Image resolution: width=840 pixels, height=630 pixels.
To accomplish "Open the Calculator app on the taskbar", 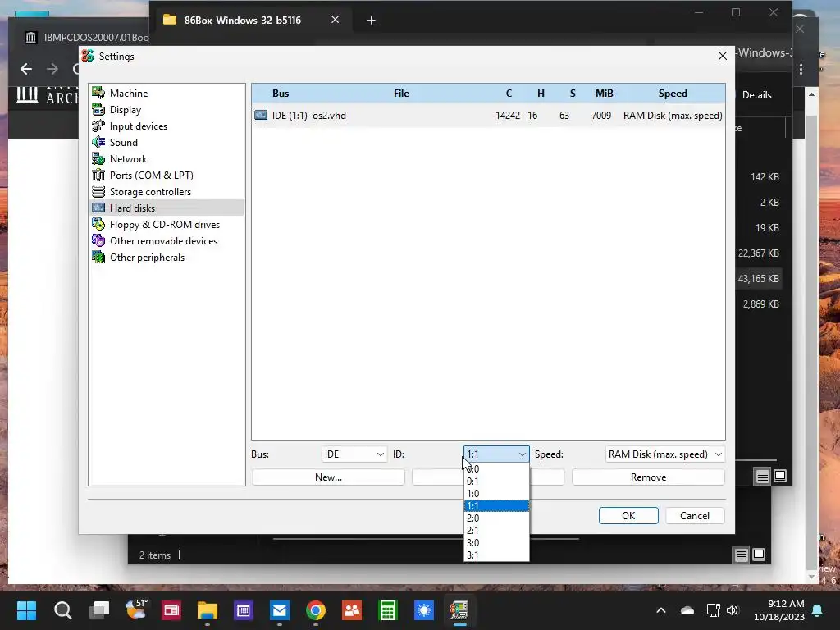I will (x=387, y=610).
